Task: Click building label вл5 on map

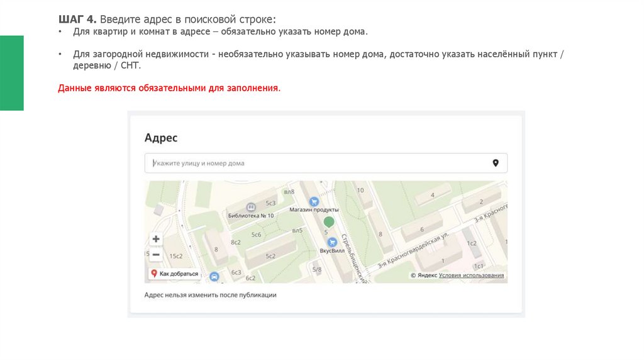Action: click(297, 230)
